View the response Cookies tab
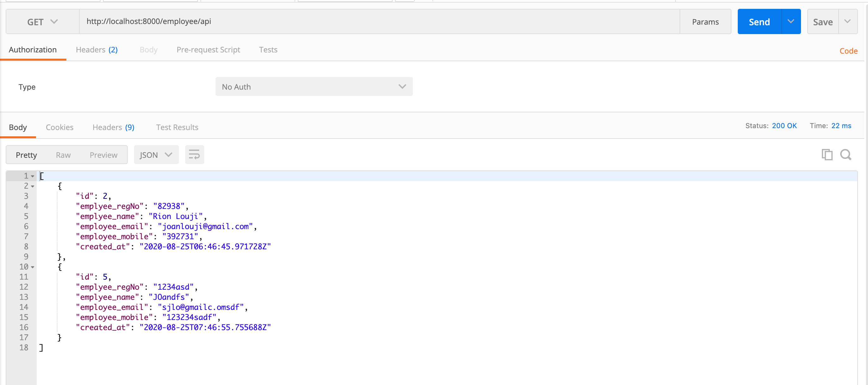 [x=60, y=127]
